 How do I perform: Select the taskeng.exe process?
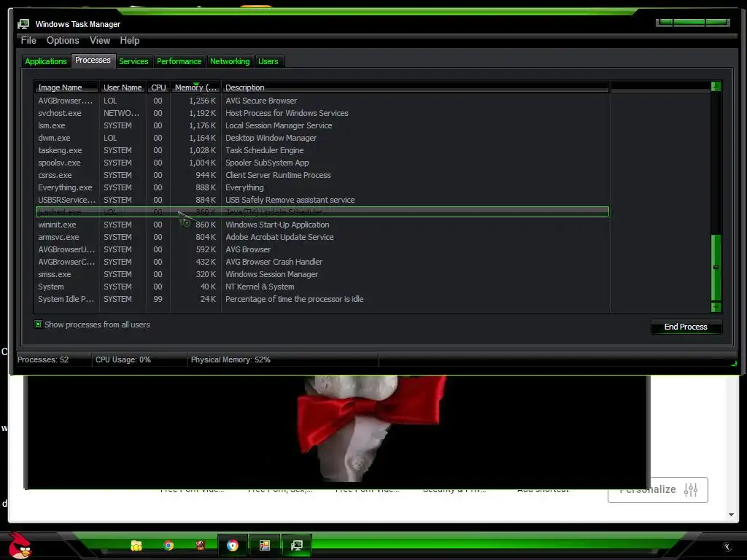click(322, 150)
